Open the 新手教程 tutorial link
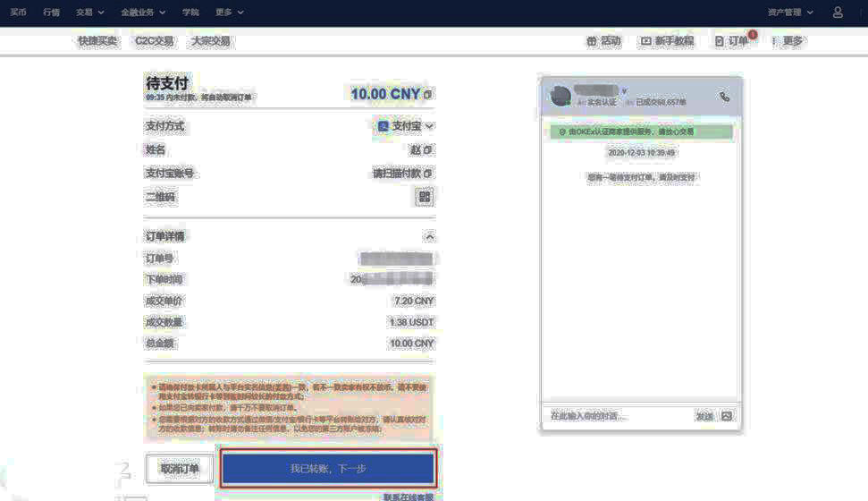Viewport: 868px width, 501px height. tap(667, 41)
